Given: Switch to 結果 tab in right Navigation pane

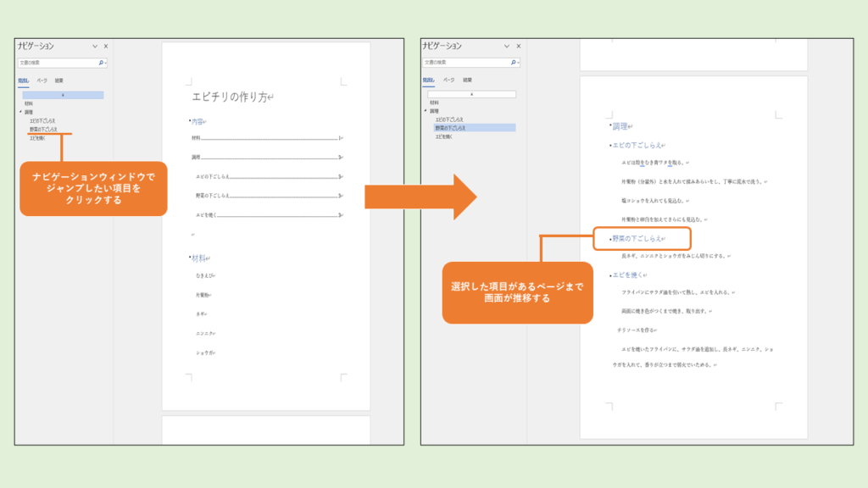Looking at the screenshot, I should [467, 80].
